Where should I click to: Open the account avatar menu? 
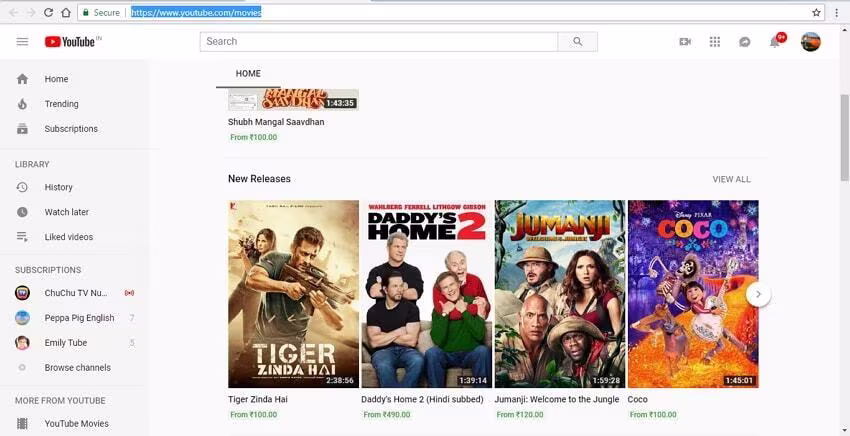pos(810,42)
